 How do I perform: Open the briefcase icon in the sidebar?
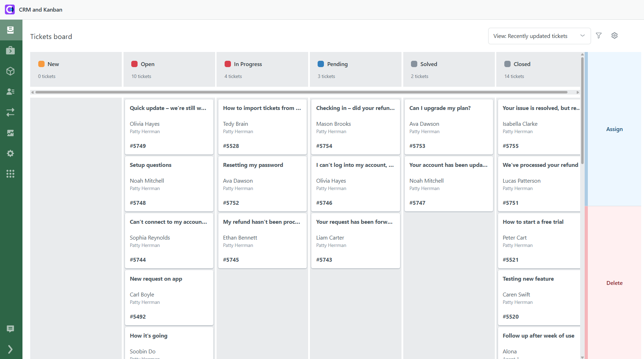[11, 51]
